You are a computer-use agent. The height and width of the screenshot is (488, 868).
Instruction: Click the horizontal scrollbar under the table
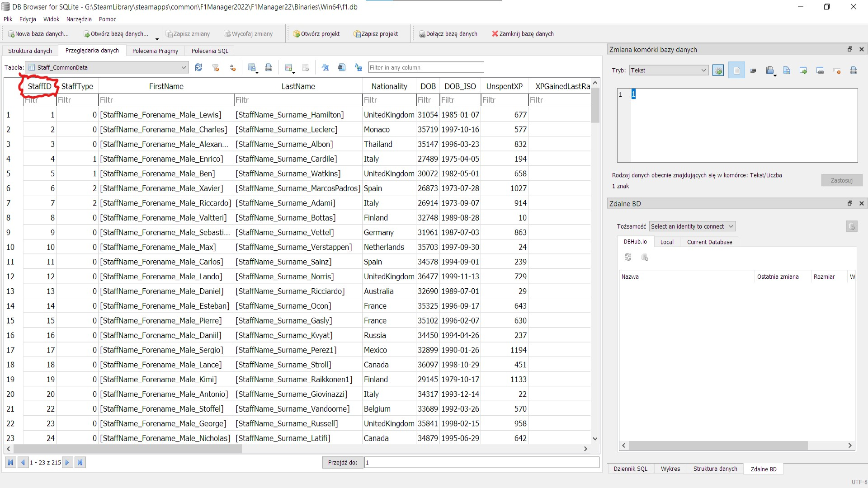coord(127,449)
